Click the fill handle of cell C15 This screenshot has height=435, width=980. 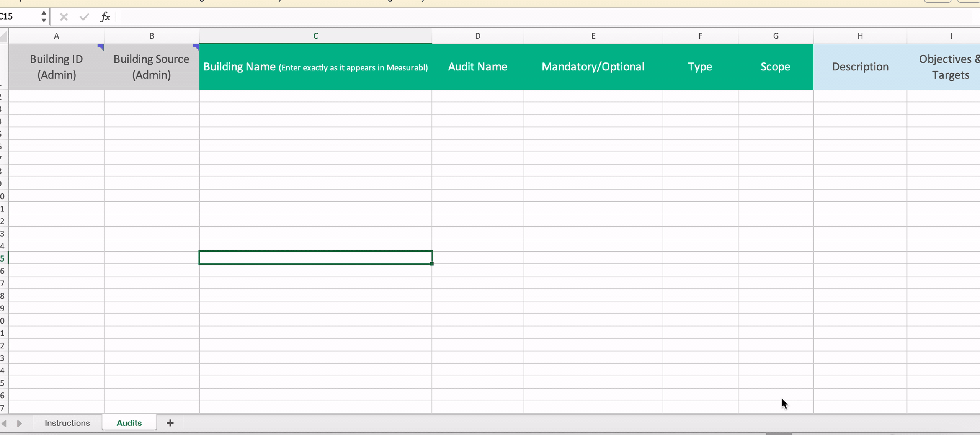432,264
